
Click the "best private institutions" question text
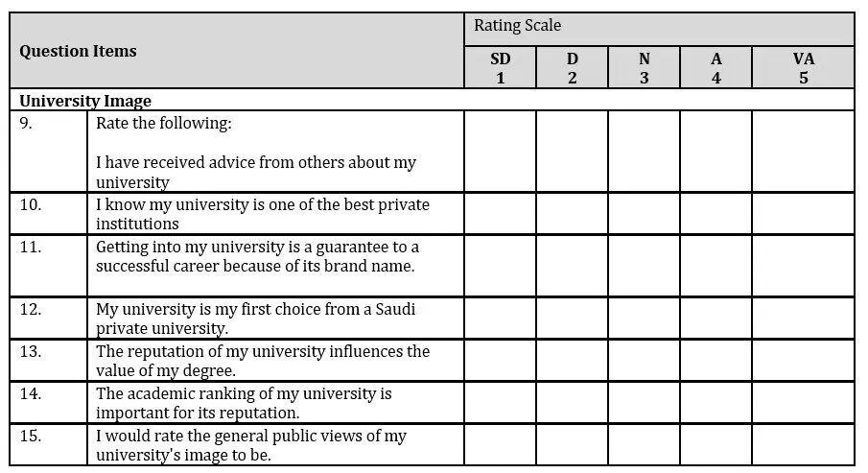pos(263,214)
